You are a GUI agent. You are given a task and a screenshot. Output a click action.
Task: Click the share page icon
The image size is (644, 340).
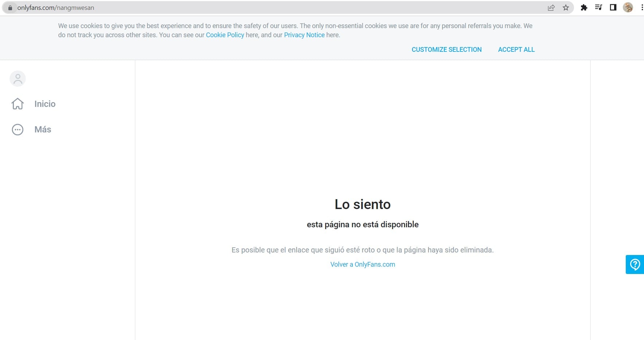[x=551, y=8]
